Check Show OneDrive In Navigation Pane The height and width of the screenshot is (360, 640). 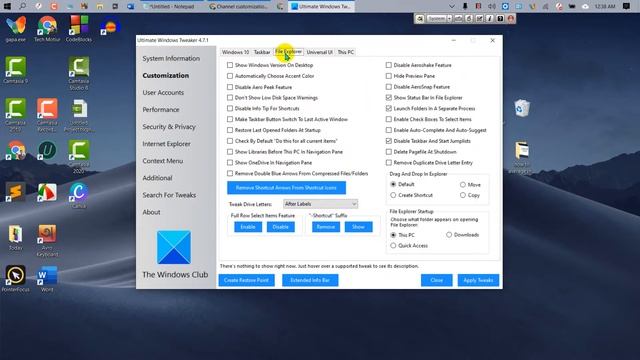coord(230,162)
